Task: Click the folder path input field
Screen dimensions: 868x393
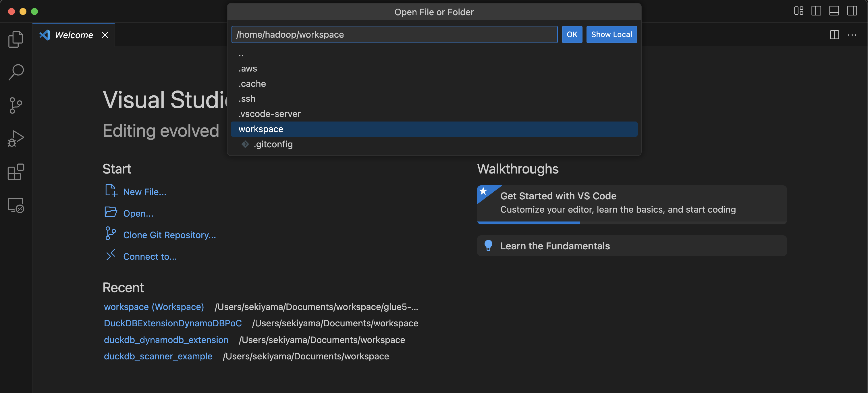Action: pos(394,34)
